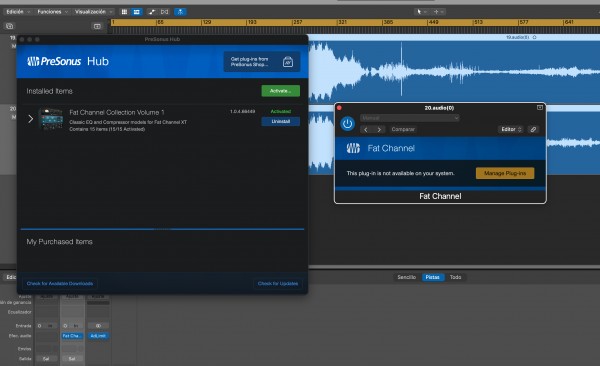This screenshot has width=600, height=366.
Task: Switch to grid view icon in toolbar
Action: point(124,12)
